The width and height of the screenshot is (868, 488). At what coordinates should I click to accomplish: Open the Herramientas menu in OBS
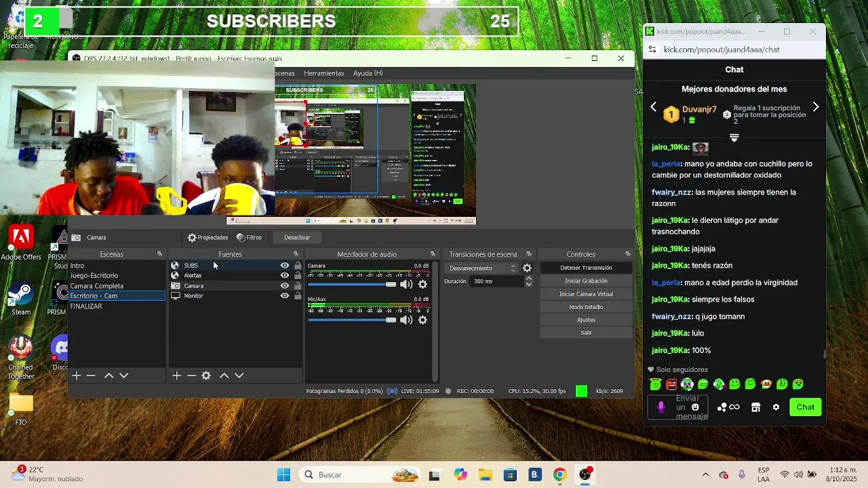(x=324, y=73)
